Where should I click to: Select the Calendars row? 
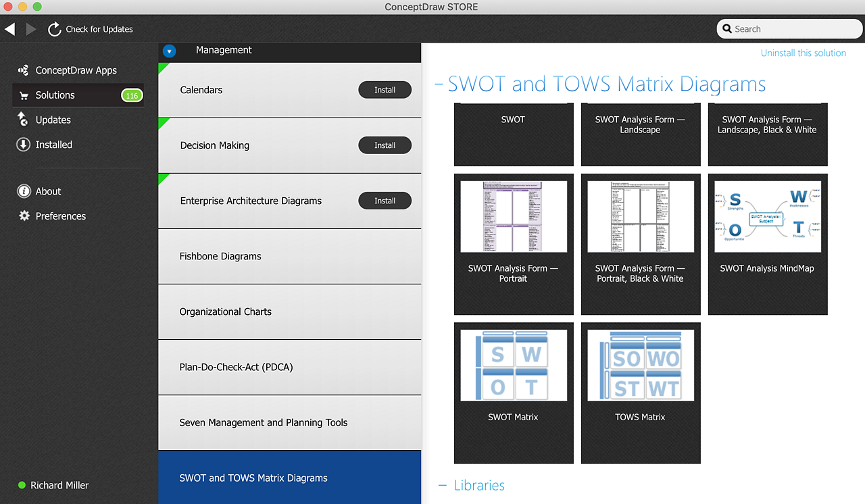coord(289,90)
